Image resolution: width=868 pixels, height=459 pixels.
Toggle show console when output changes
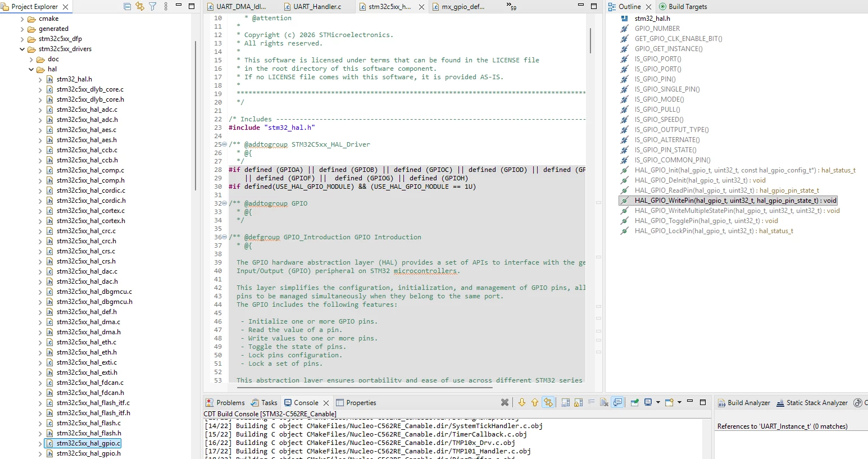pyautogui.click(x=617, y=402)
